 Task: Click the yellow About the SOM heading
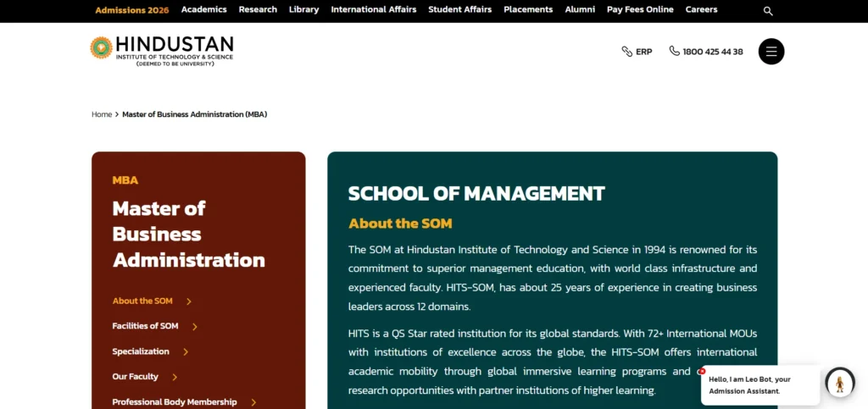(x=400, y=224)
